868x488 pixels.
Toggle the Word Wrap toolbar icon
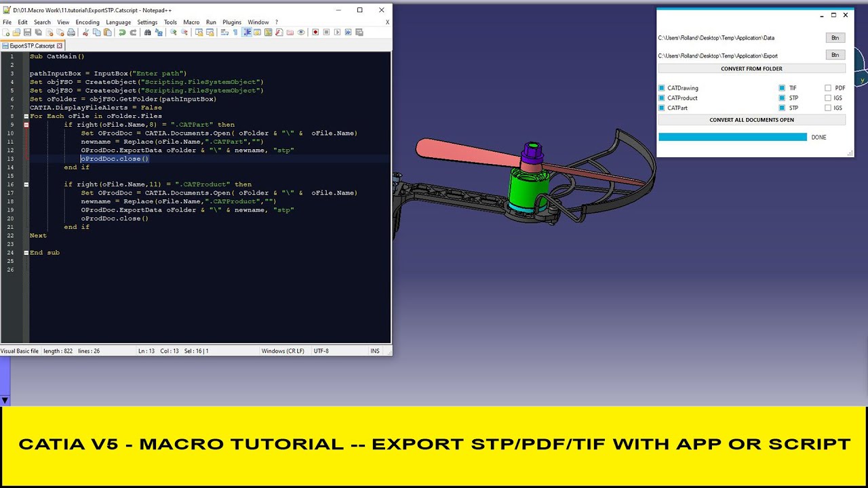225,33
